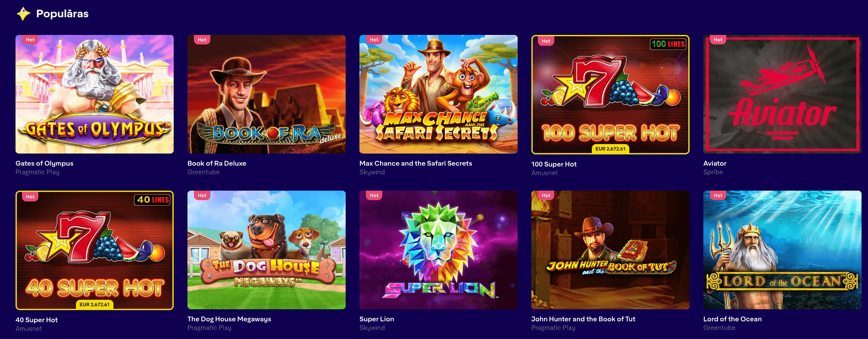
Task: Click the jackpot label on 40 Super Hot
Action: click(x=94, y=304)
